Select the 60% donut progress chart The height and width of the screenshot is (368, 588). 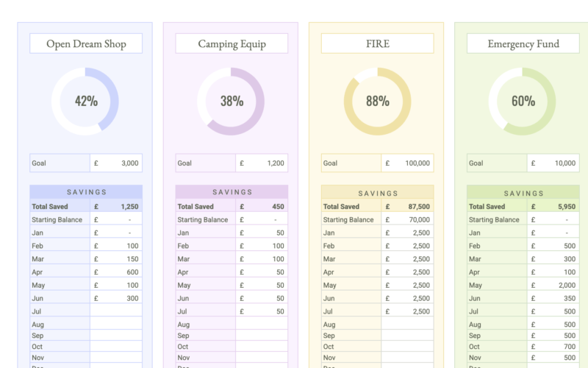click(x=523, y=102)
